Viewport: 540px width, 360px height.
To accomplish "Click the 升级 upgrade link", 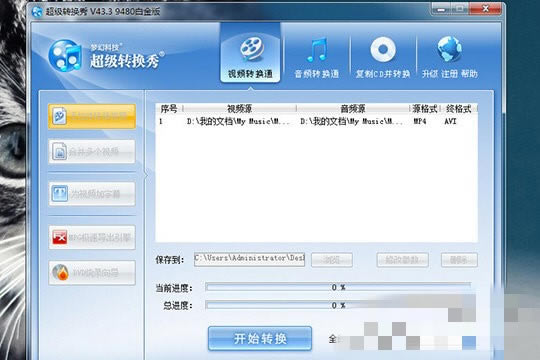I will (x=429, y=74).
